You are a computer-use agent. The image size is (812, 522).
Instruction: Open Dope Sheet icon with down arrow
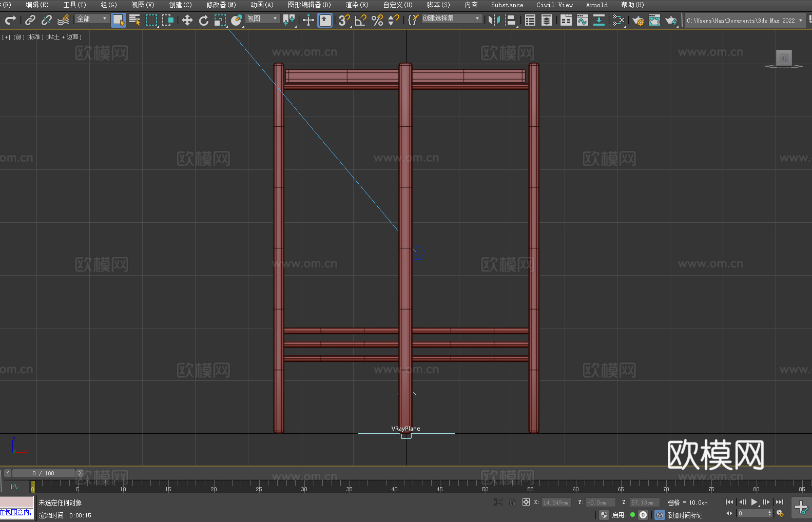pos(599,20)
